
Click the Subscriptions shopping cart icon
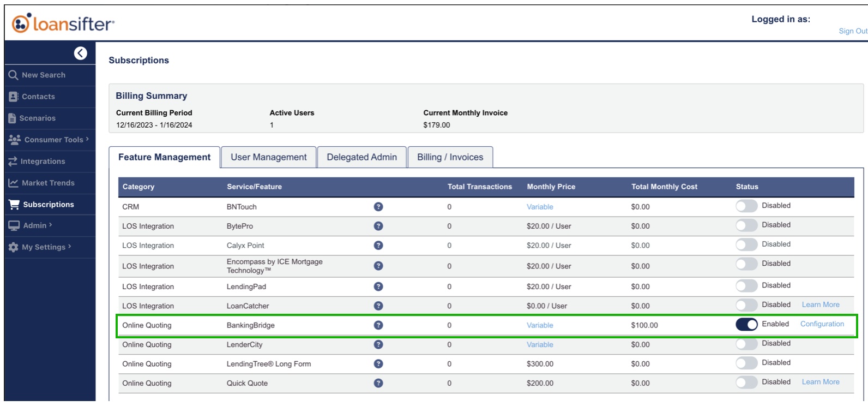[x=14, y=204]
